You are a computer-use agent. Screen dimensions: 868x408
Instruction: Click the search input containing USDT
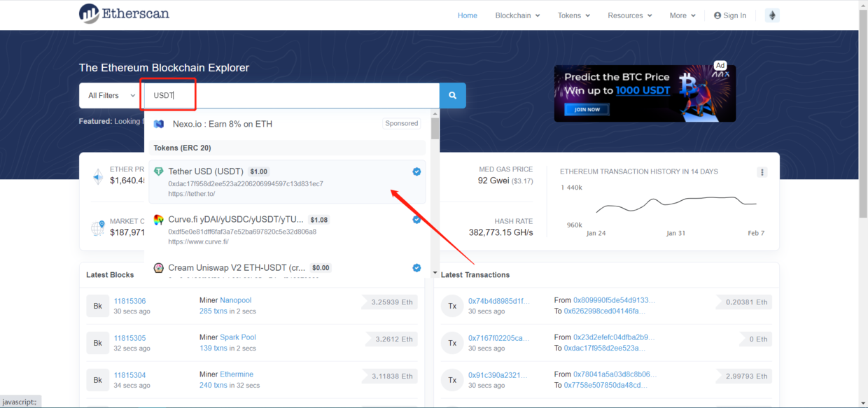click(x=290, y=96)
